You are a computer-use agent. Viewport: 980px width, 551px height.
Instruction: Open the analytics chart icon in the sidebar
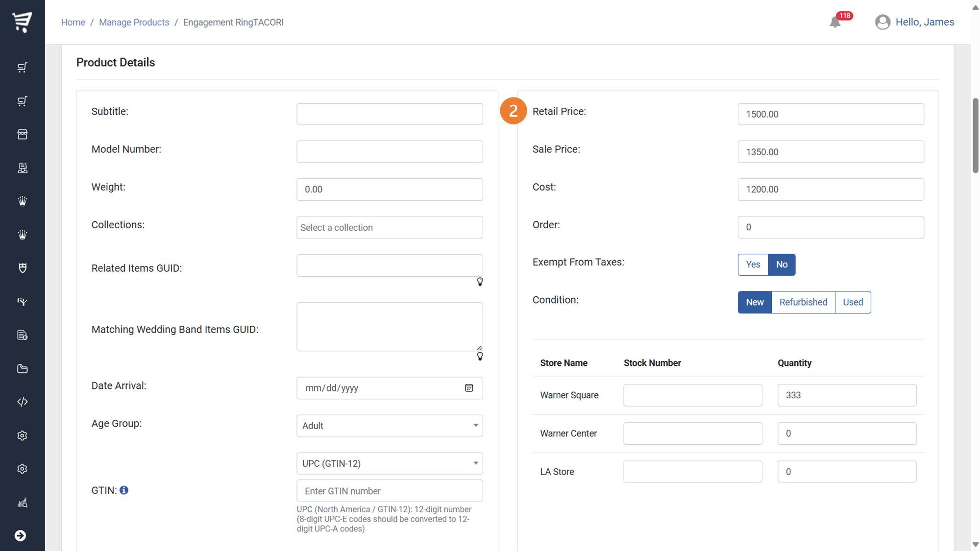22,503
